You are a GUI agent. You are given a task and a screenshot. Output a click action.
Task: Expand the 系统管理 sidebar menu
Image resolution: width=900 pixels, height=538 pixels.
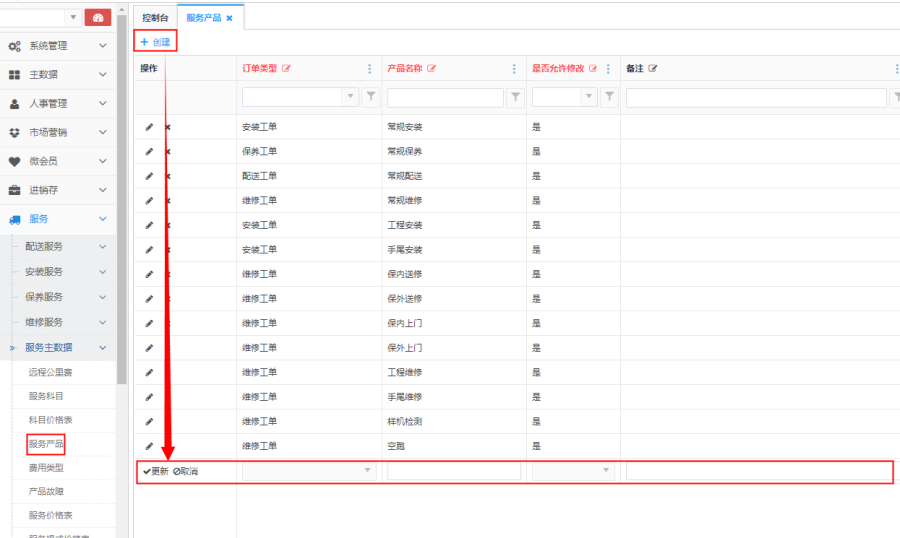[60, 46]
